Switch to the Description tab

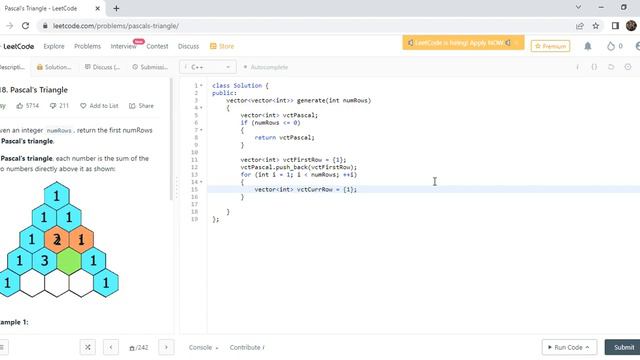coord(11,67)
